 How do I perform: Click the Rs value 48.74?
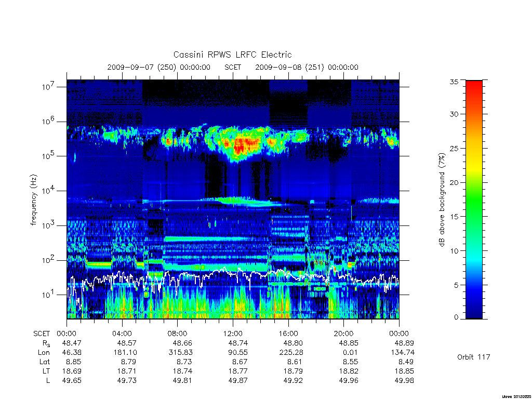(238, 343)
